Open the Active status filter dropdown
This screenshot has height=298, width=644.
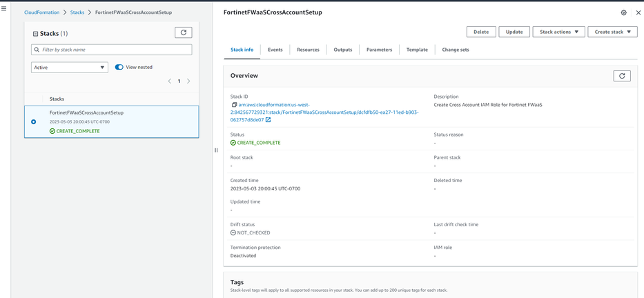pos(70,68)
